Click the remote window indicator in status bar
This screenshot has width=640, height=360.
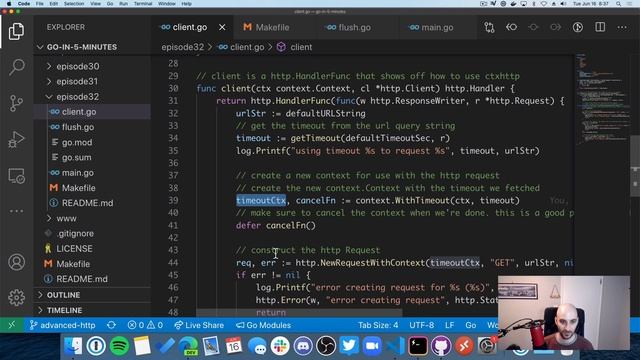12,325
